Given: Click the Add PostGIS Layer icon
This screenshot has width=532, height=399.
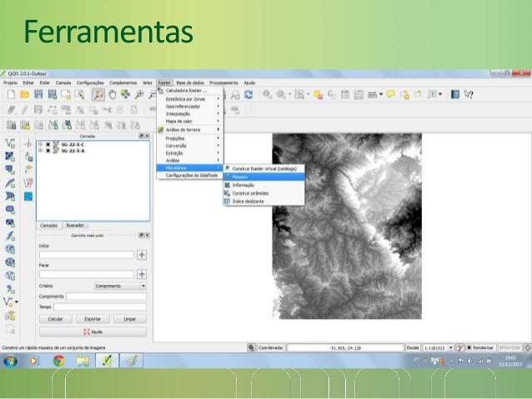Looking at the screenshot, I should [x=10, y=169].
